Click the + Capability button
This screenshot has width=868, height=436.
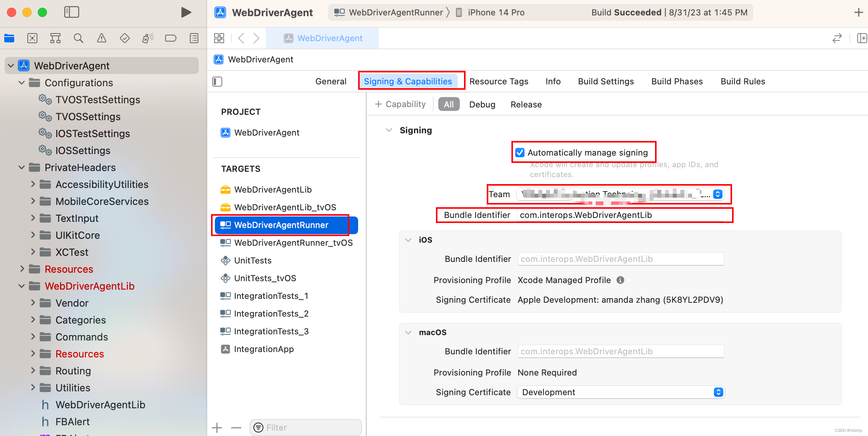(400, 104)
